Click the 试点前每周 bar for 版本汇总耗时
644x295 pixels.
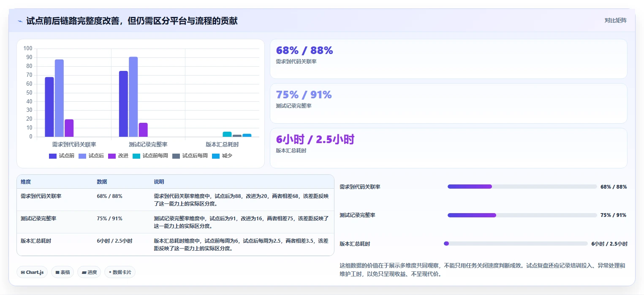(227, 134)
